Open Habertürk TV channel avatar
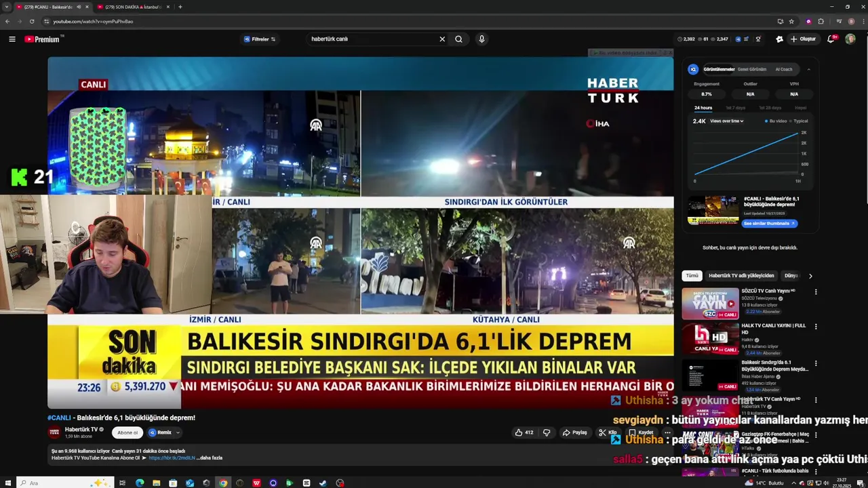 [54, 432]
